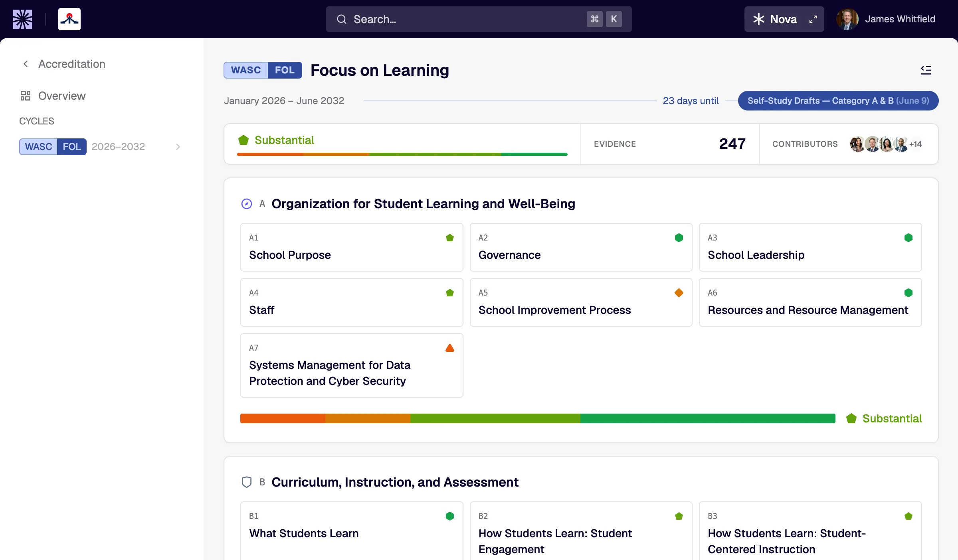The height and width of the screenshot is (560, 958).
Task: Click A2 Governance green hexagon status
Action: click(x=679, y=238)
